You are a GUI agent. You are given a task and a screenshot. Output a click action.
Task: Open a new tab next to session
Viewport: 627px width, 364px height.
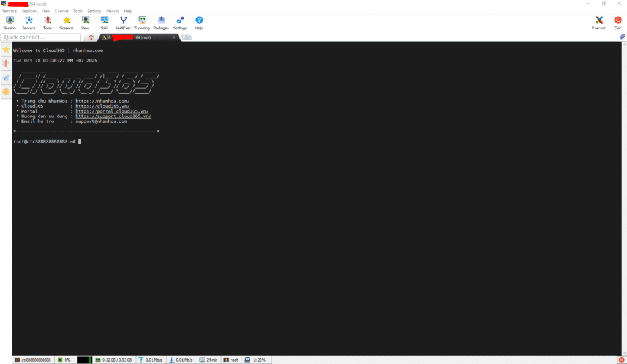pyautogui.click(x=186, y=37)
